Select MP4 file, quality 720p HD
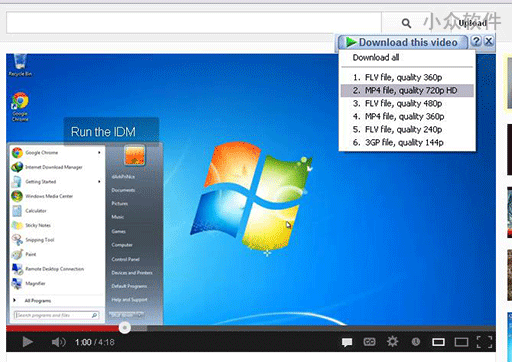 [x=407, y=90]
